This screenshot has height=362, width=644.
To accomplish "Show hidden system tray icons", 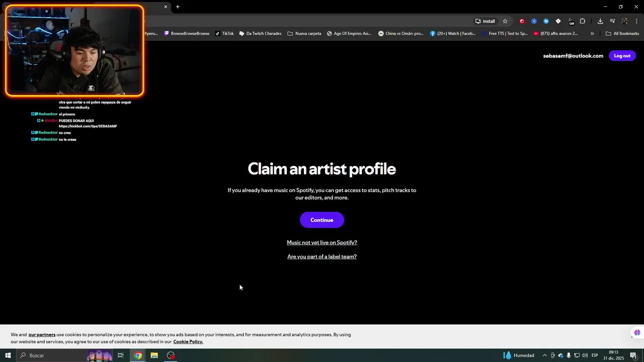I will [x=544, y=355].
